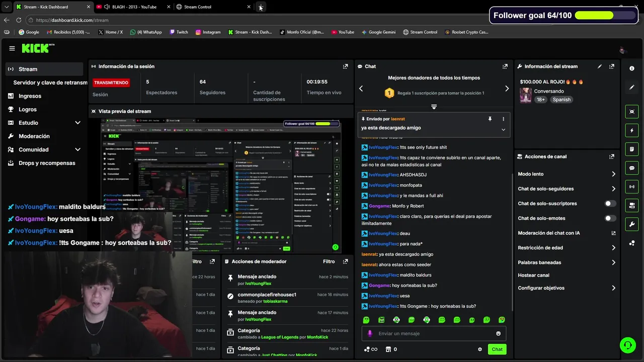Pop out the Información de la sesión panel
This screenshot has width=644, height=362.
(345, 66)
